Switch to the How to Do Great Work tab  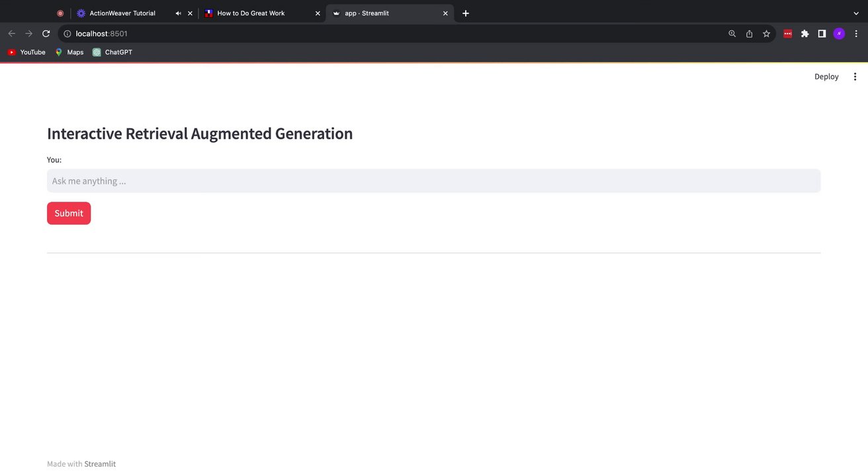pyautogui.click(x=251, y=13)
